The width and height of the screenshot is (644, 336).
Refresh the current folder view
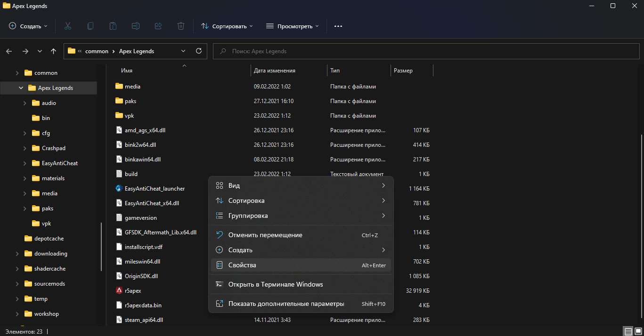point(198,51)
